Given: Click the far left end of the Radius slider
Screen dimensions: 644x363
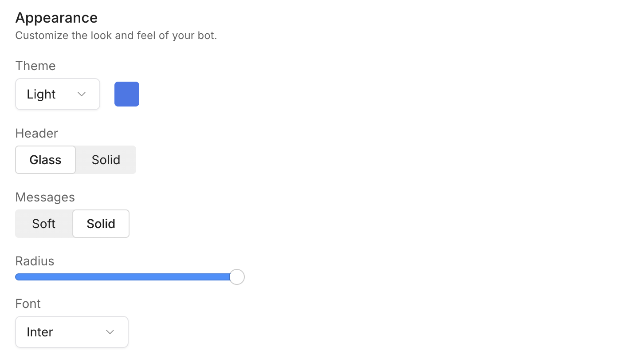Looking at the screenshot, I should tap(18, 277).
